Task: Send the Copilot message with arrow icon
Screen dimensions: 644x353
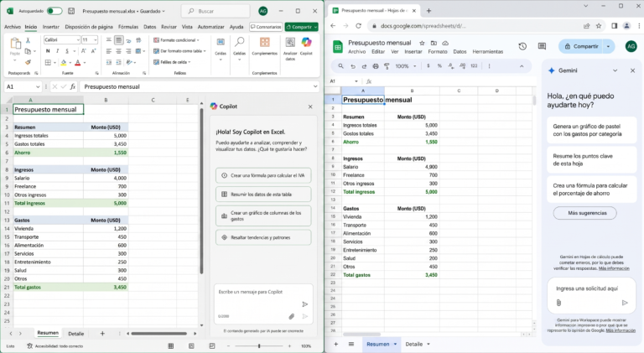Action: click(x=304, y=304)
